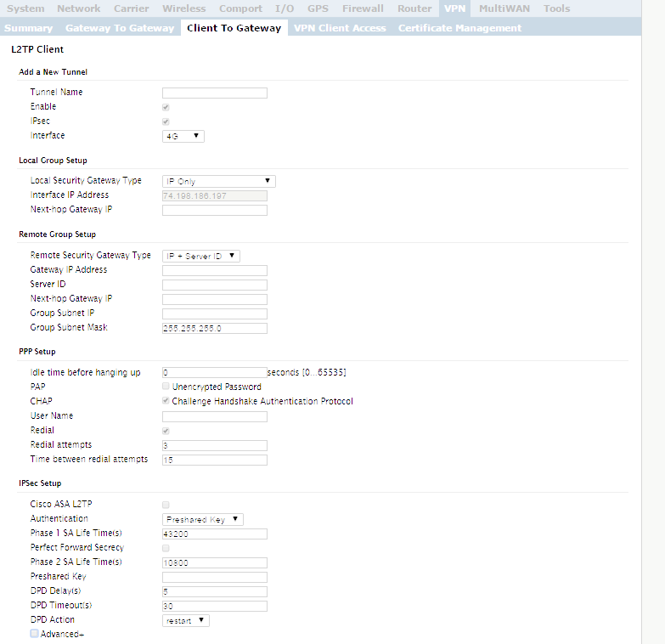
Task: Open Remote Security Gateway Type dropdown
Action: [201, 256]
